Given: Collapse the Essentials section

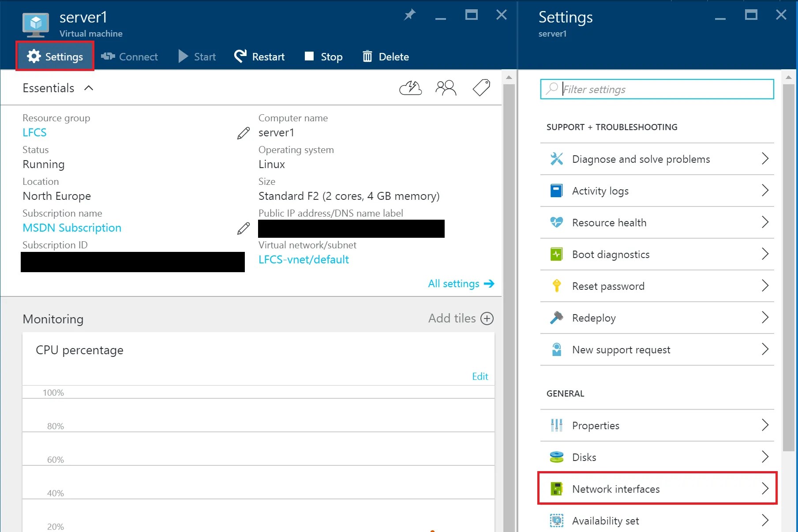Looking at the screenshot, I should click(89, 88).
